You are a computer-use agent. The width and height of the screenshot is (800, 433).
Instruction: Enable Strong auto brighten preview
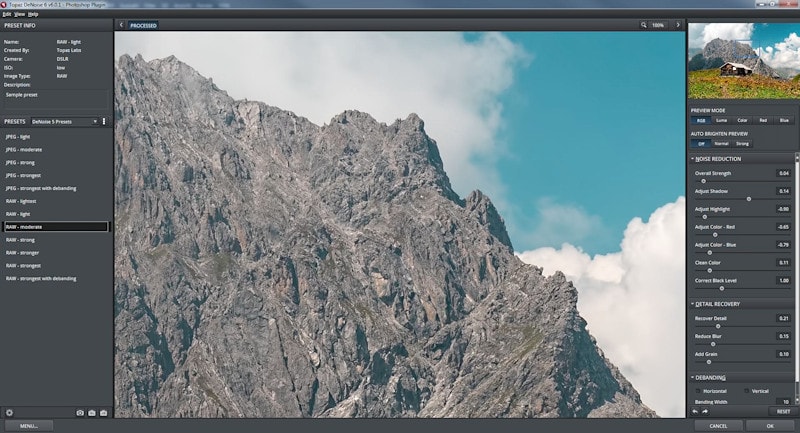(x=742, y=143)
